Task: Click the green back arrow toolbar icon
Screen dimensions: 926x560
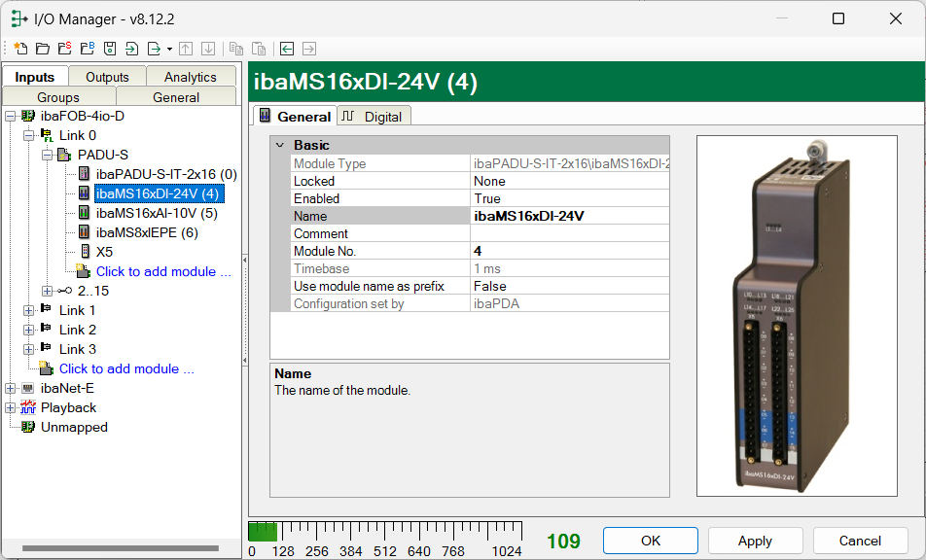Action: coord(287,49)
